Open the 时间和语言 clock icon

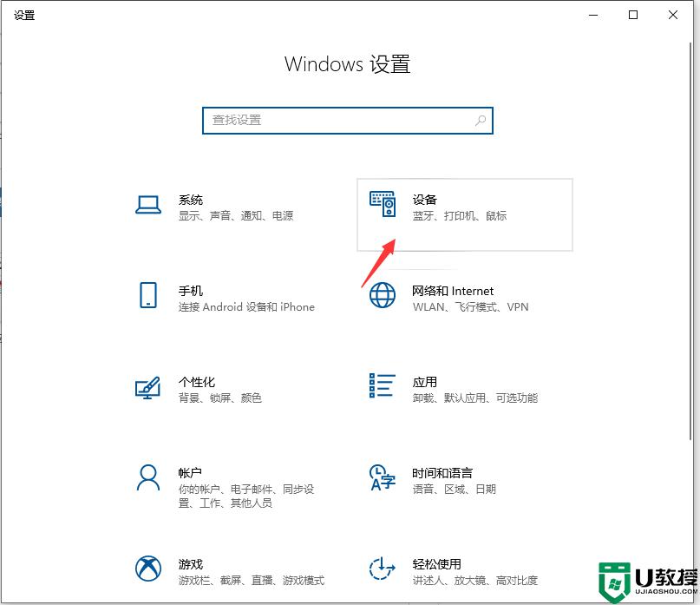point(383,477)
